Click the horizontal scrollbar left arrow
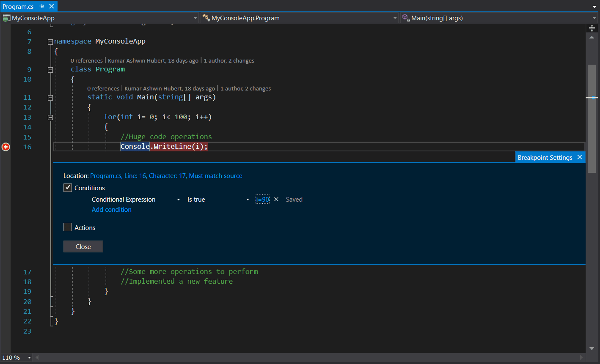The image size is (600, 364). pos(37,358)
